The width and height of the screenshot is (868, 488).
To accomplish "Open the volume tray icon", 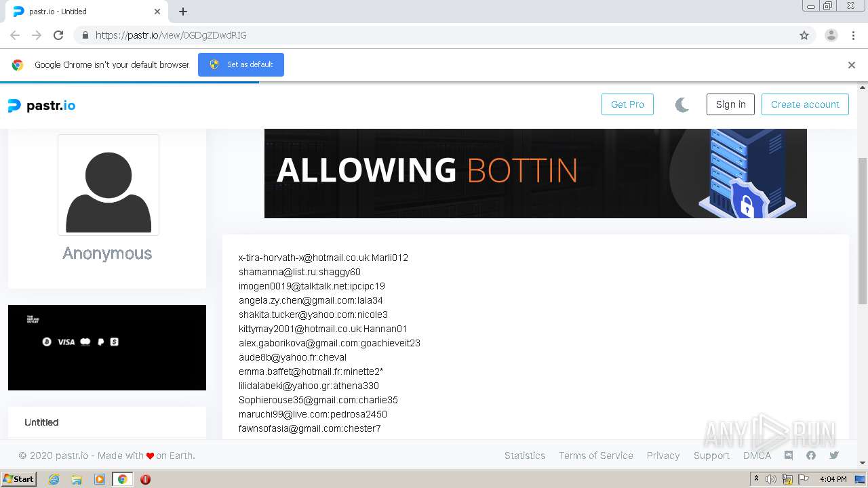I will click(x=771, y=479).
